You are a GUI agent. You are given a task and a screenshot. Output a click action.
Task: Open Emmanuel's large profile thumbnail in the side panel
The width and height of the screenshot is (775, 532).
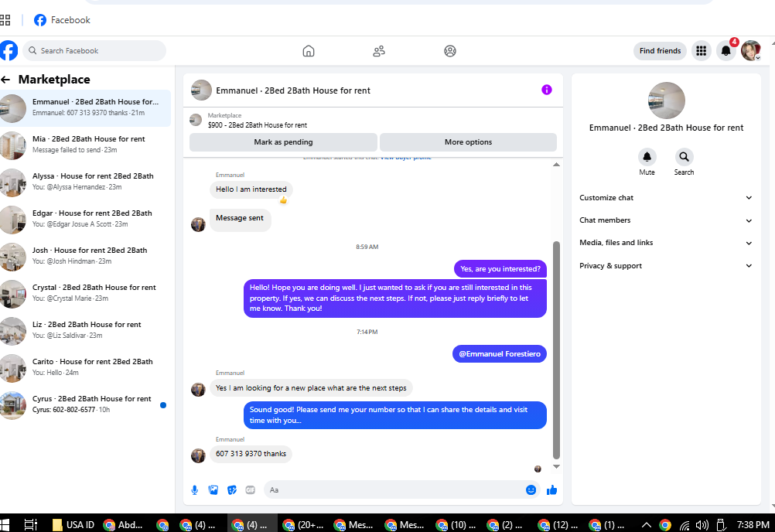(x=666, y=101)
